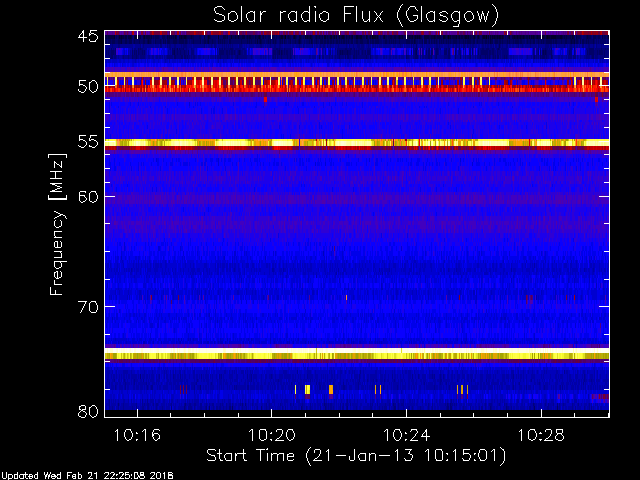Click the 55 frequency tick label

pyautogui.click(x=88, y=142)
